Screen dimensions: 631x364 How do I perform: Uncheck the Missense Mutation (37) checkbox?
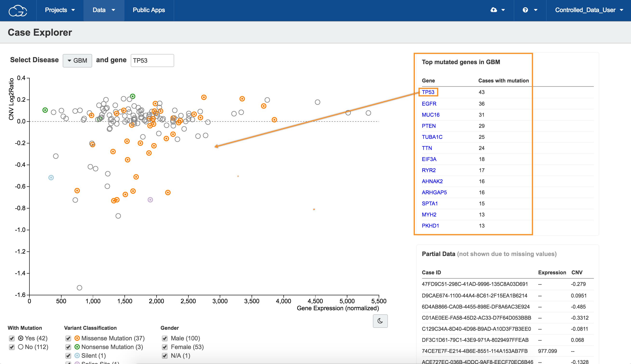68,338
